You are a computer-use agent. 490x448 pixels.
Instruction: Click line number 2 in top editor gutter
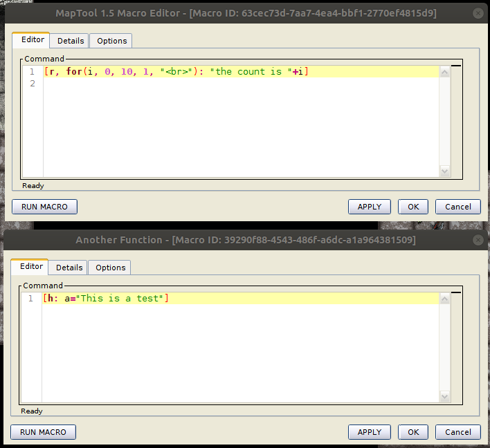(x=33, y=84)
